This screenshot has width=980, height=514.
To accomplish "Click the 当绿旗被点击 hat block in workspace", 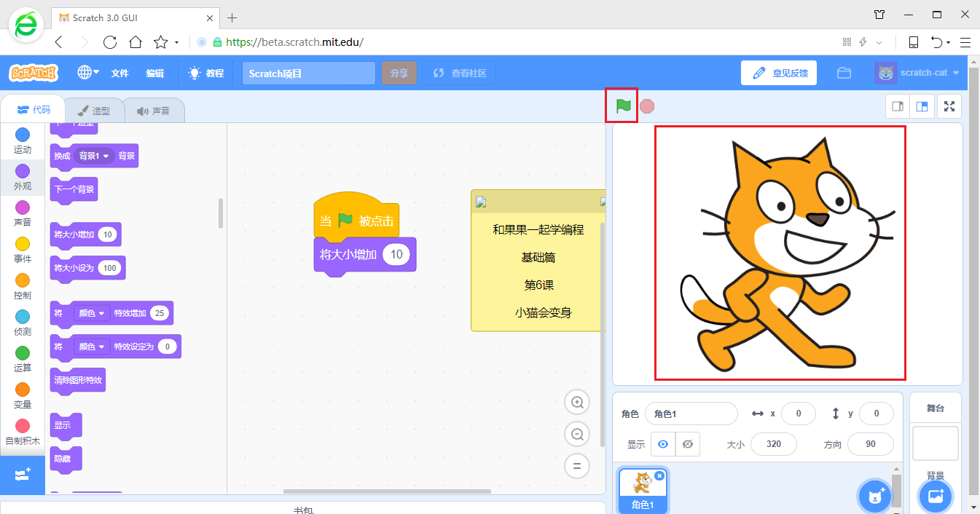I will click(356, 218).
